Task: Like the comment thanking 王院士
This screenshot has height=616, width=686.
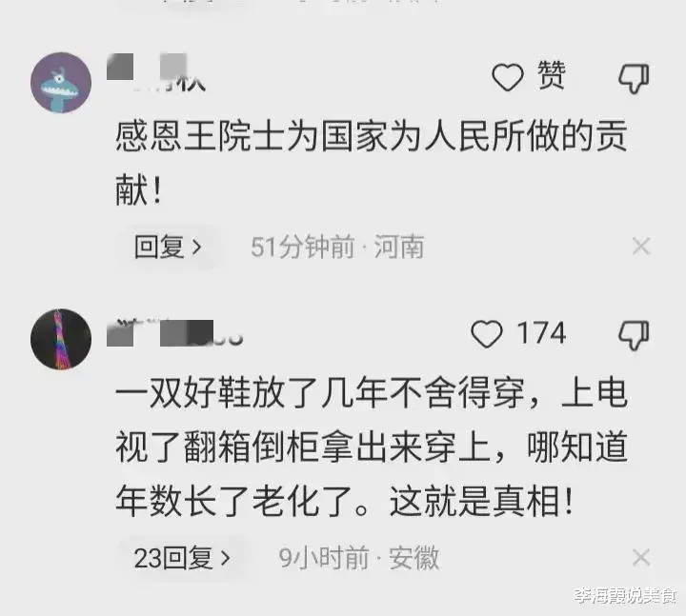Action: click(x=508, y=77)
